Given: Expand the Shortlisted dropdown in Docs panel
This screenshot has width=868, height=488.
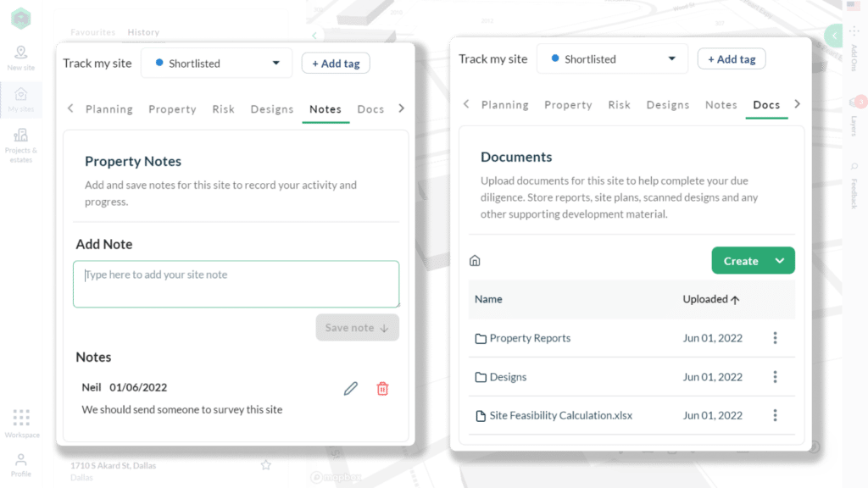Looking at the screenshot, I should (x=612, y=59).
